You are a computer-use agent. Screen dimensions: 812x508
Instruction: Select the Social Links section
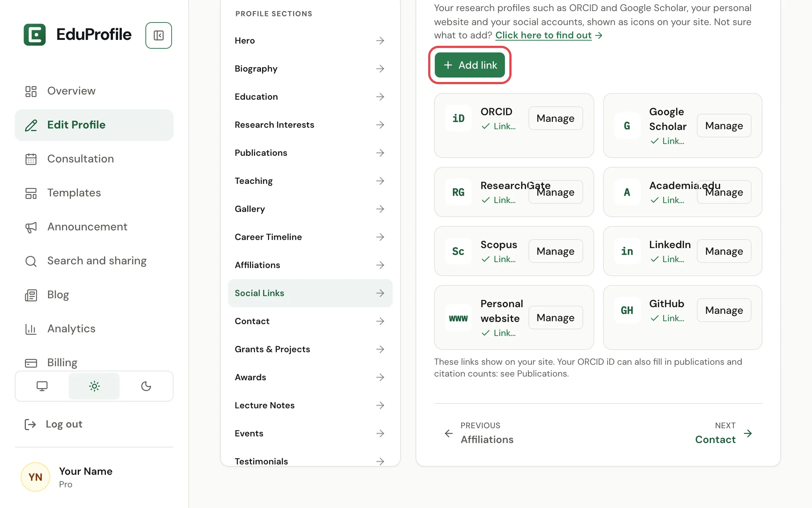point(310,293)
